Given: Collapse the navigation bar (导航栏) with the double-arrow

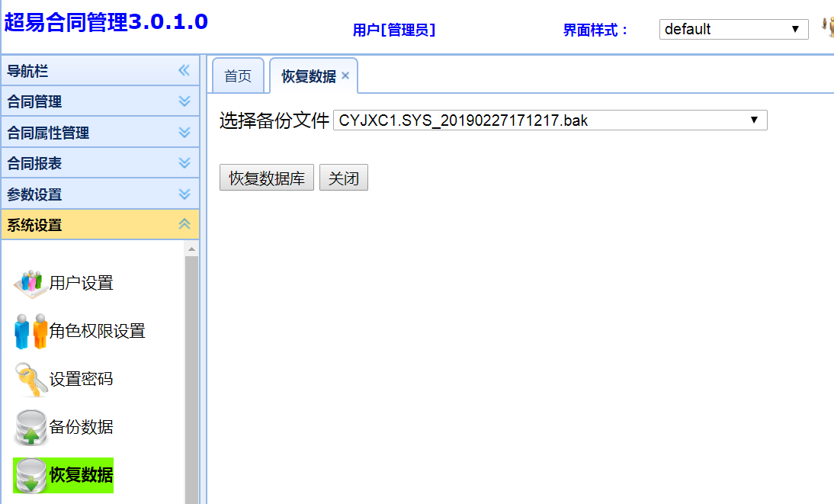Looking at the screenshot, I should click(x=184, y=71).
